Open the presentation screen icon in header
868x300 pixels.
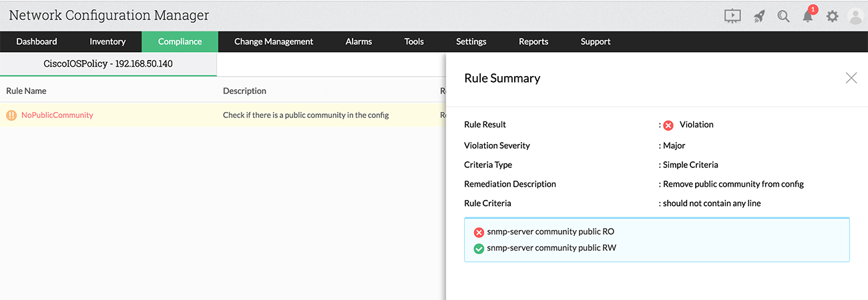(x=732, y=16)
